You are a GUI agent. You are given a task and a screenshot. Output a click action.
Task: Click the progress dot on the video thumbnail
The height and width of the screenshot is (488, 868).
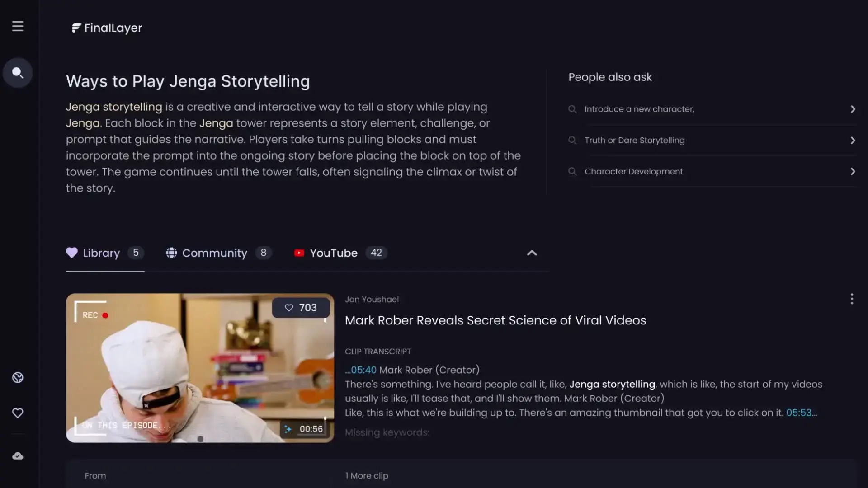200,439
